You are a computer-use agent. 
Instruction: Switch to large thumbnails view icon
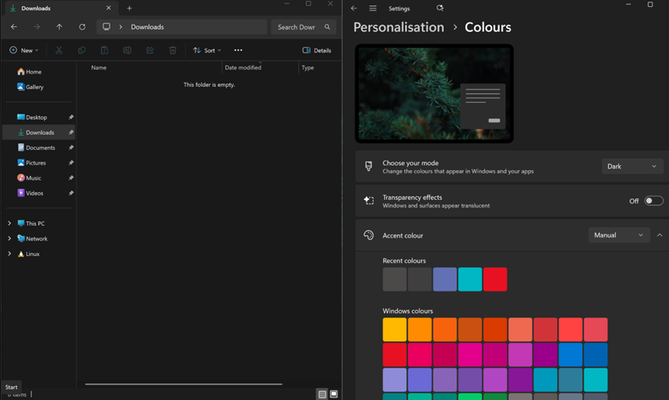point(334,394)
